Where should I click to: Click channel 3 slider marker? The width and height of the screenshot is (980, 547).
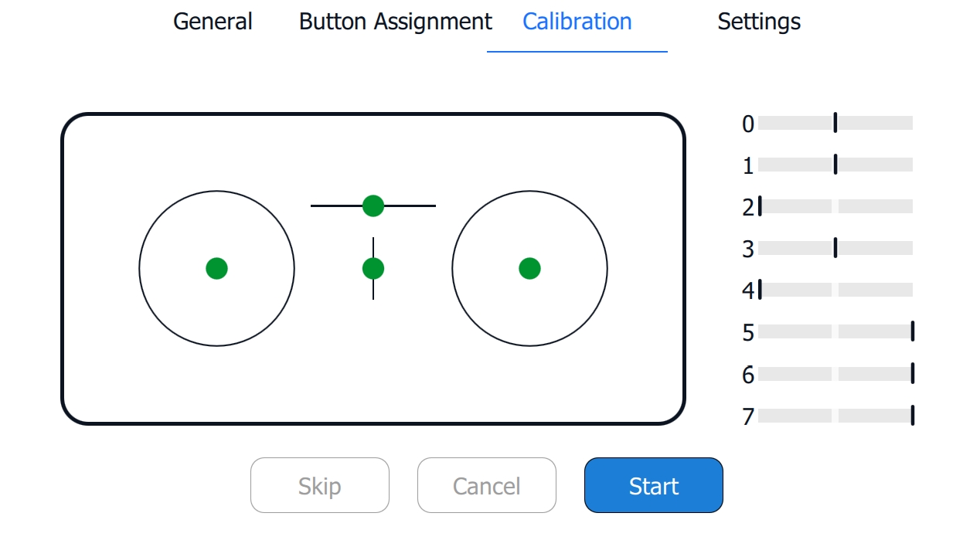click(x=835, y=247)
